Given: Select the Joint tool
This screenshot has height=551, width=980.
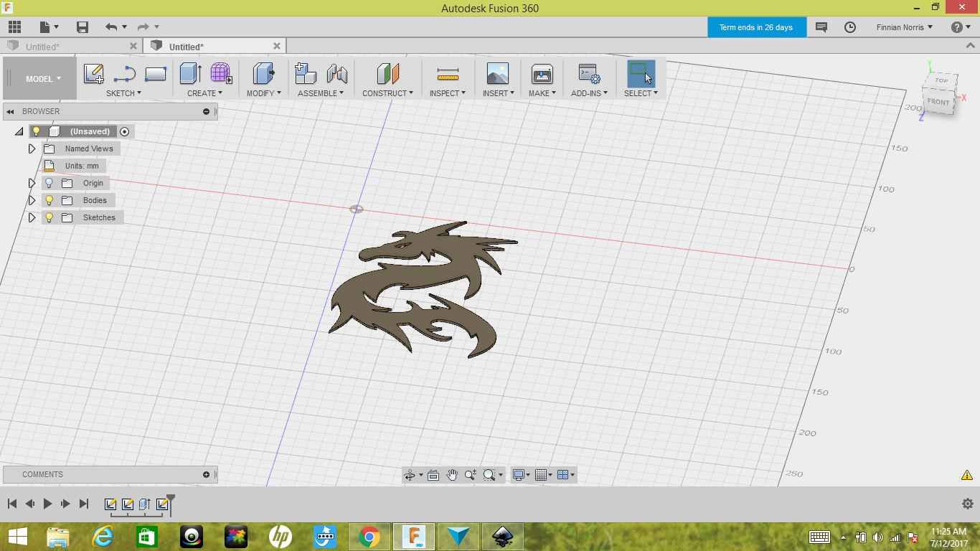Looking at the screenshot, I should [336, 74].
